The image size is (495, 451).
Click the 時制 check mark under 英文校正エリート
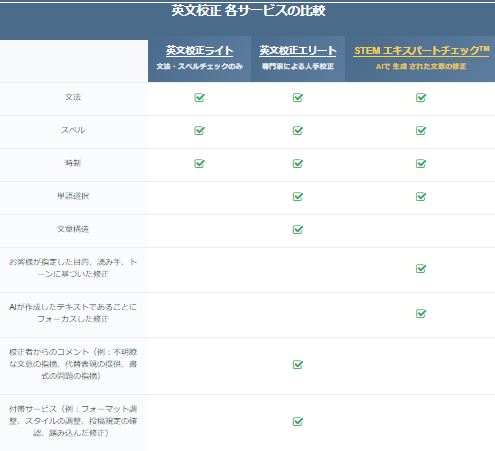[298, 163]
